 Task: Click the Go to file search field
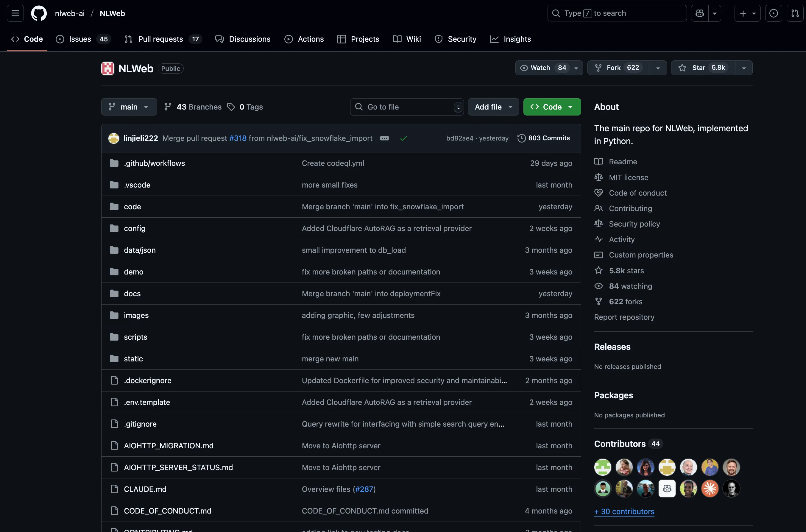coord(407,107)
